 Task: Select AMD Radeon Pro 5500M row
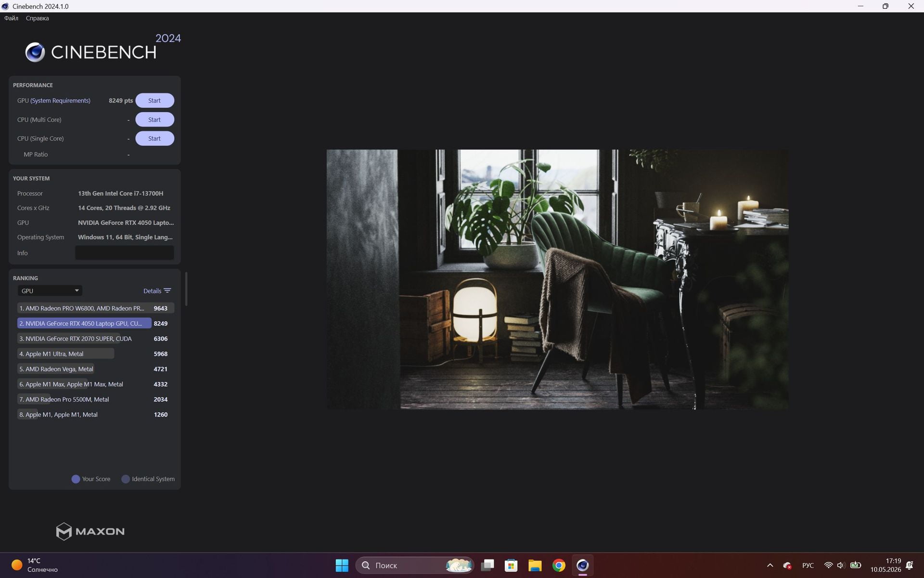click(95, 399)
